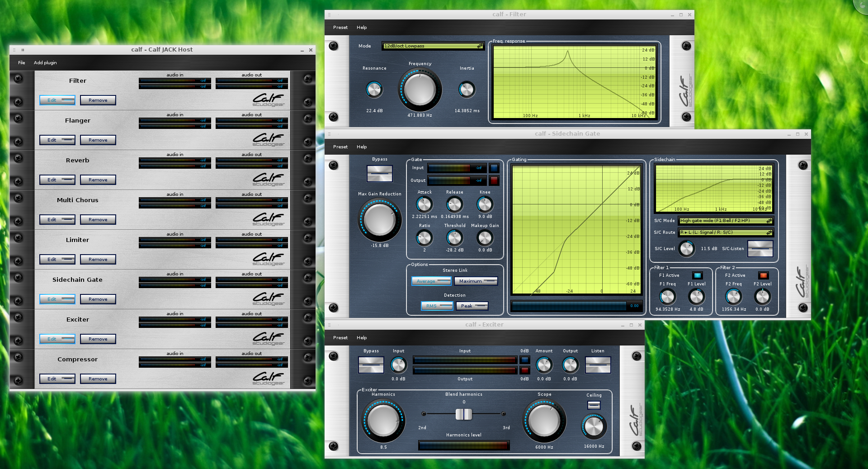Click Edit button for Reverb plugin
This screenshot has width=868, height=469.
(57, 180)
